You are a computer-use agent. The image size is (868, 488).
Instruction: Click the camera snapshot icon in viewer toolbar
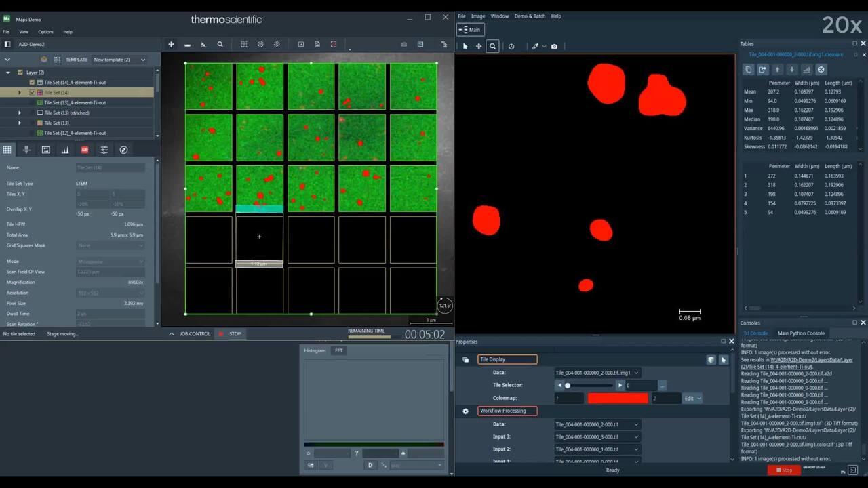[554, 47]
